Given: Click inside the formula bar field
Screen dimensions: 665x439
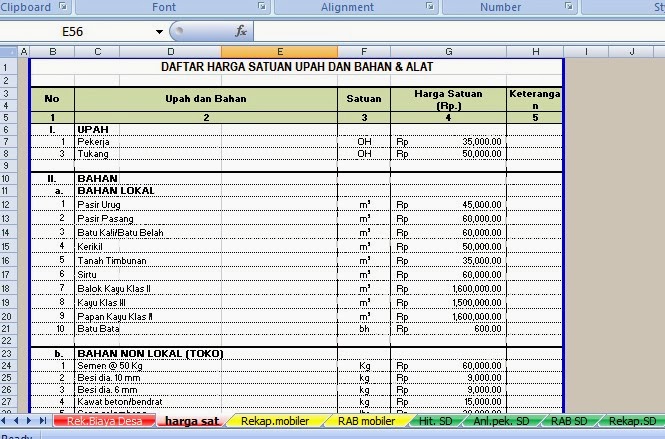Looking at the screenshot, I should (x=459, y=31).
